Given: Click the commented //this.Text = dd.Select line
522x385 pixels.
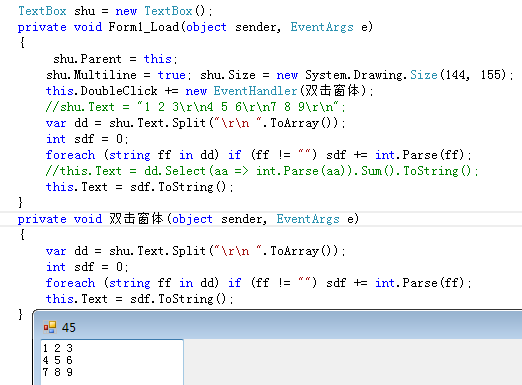Looking at the screenshot, I should 262,171.
